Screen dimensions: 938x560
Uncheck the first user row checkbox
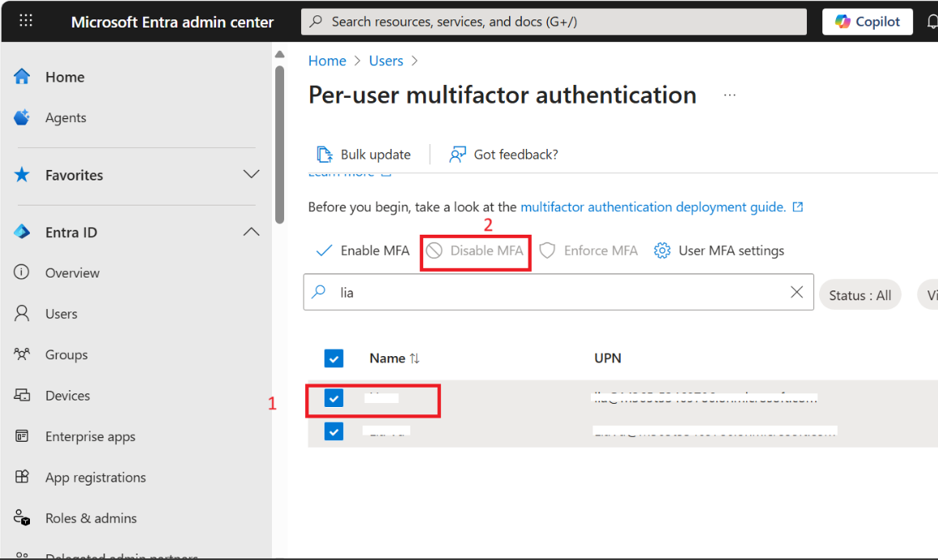(x=334, y=398)
